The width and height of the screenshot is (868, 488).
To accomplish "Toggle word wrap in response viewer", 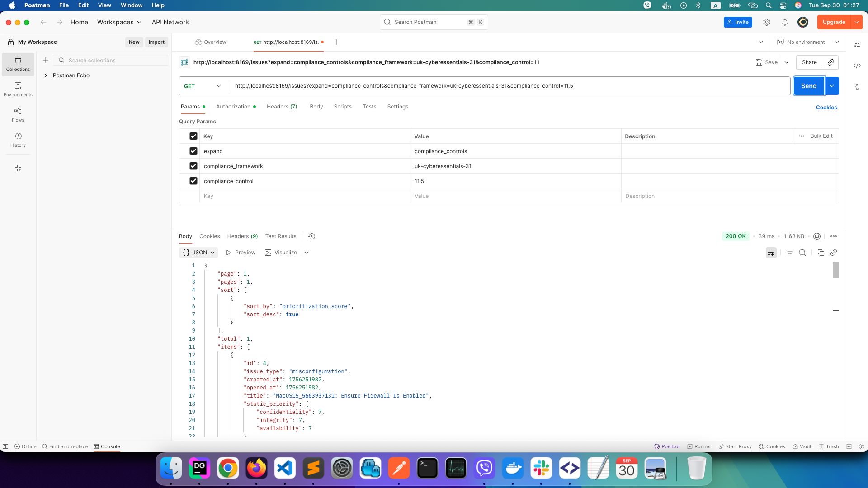I will pos(771,253).
